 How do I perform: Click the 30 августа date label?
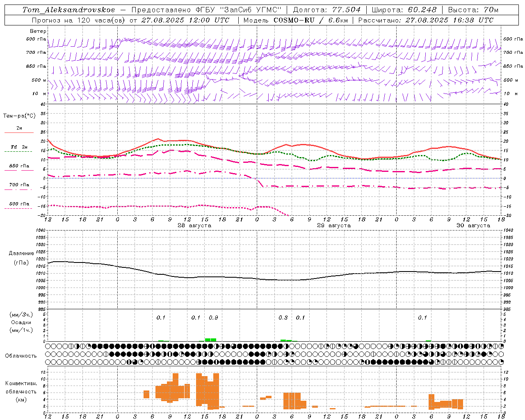[473, 226]
